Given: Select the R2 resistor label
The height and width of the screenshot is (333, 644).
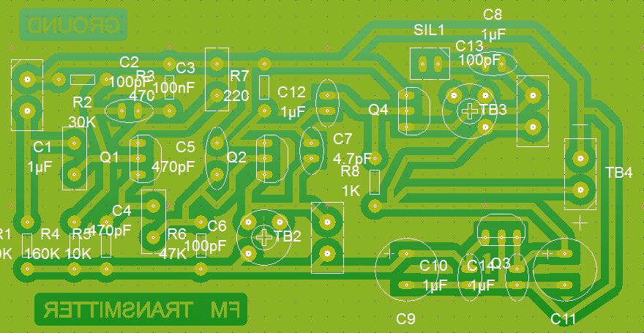Looking at the screenshot, I should (x=82, y=102).
